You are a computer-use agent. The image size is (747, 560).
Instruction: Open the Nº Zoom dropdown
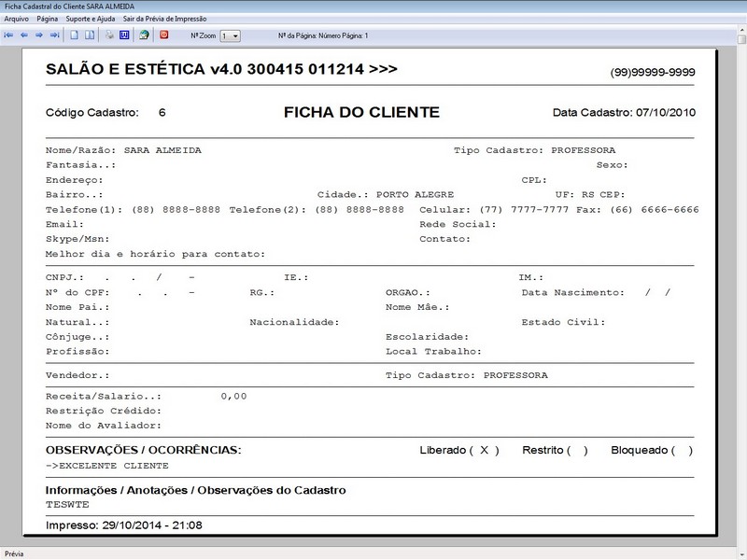[x=234, y=35]
